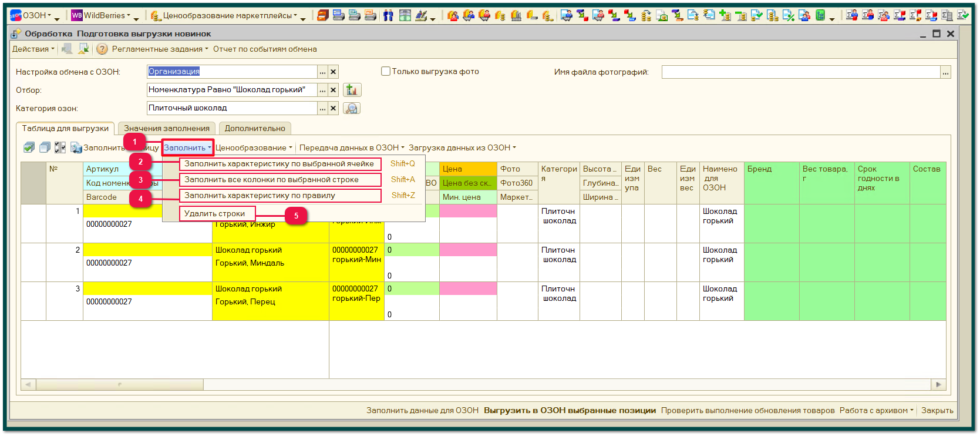Screen dimensions: 980x436
Task: Click the Настройка обмена с ОЗОН input field
Action: 232,72
